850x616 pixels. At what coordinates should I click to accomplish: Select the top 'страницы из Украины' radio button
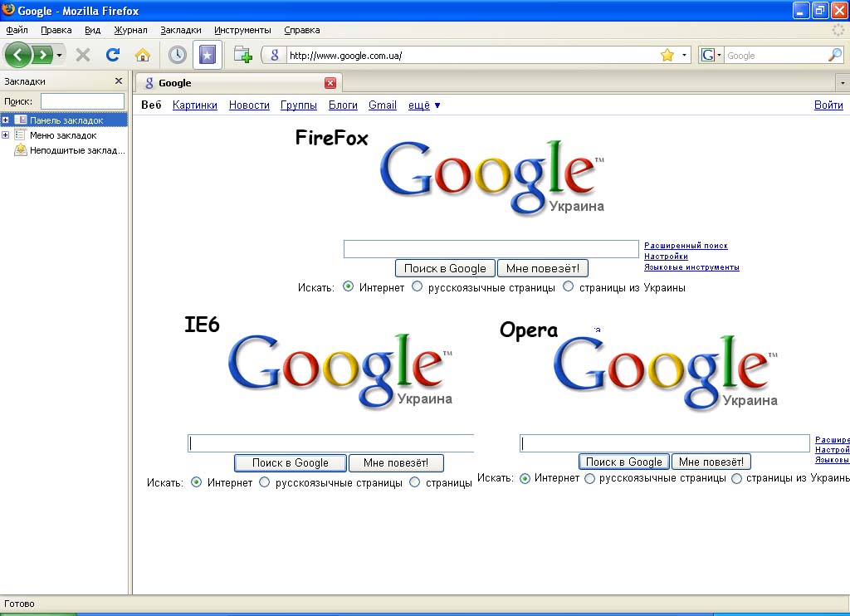(x=569, y=286)
